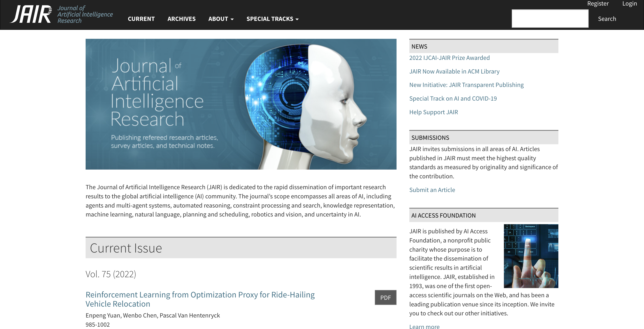Click Journal of Artificial Intelligence Research header text
This screenshot has height=329, width=644.
click(85, 14)
